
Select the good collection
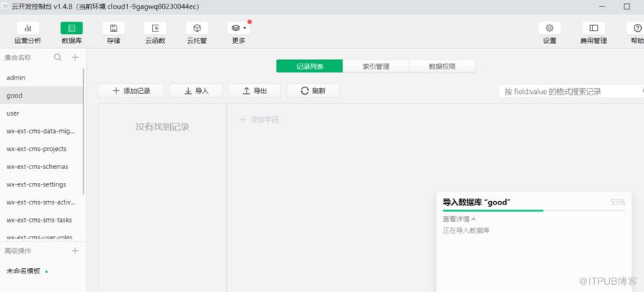point(41,95)
